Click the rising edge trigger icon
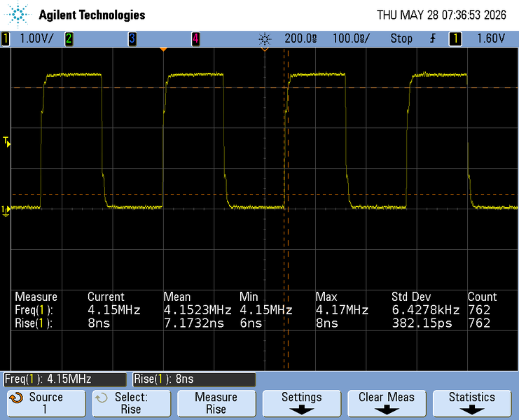Image resolution: width=519 pixels, height=420 pixels. click(x=433, y=38)
